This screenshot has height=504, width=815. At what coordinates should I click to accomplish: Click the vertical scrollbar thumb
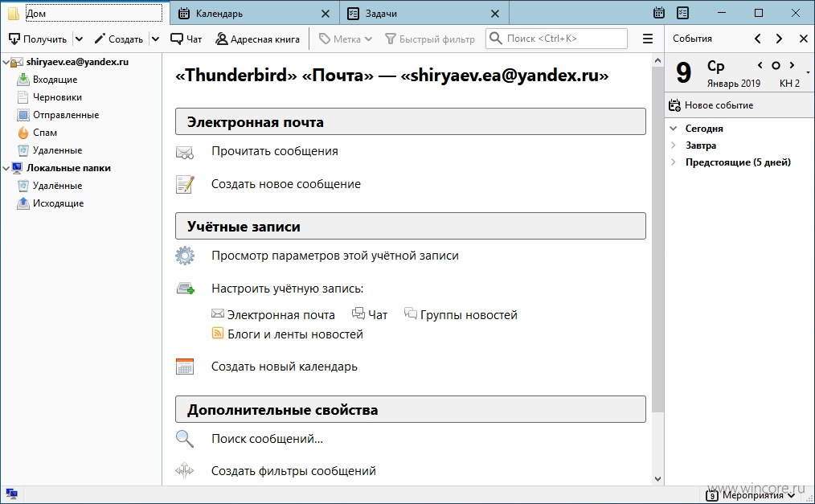(x=658, y=240)
